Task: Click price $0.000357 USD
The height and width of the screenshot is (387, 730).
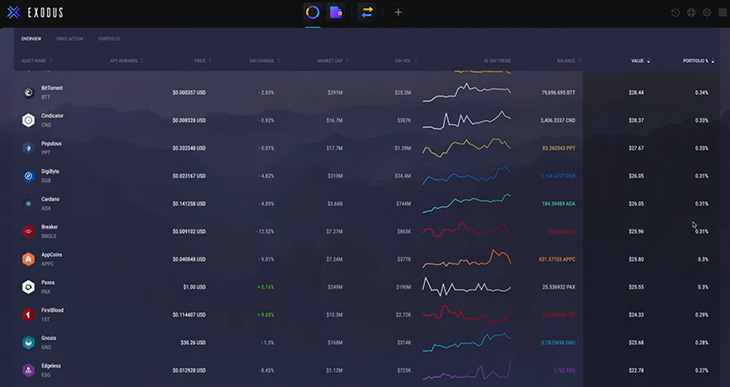Action: pos(189,93)
